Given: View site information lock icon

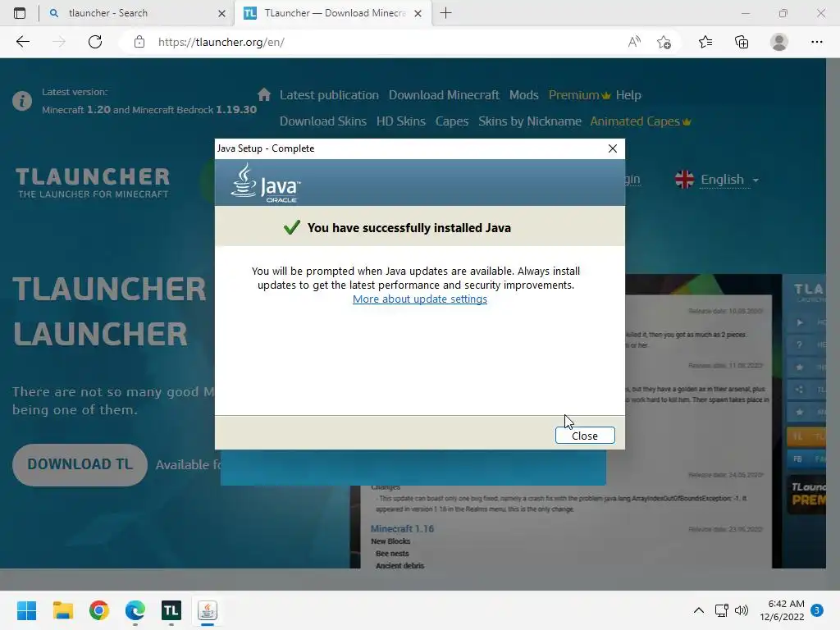Looking at the screenshot, I should pos(139,42).
